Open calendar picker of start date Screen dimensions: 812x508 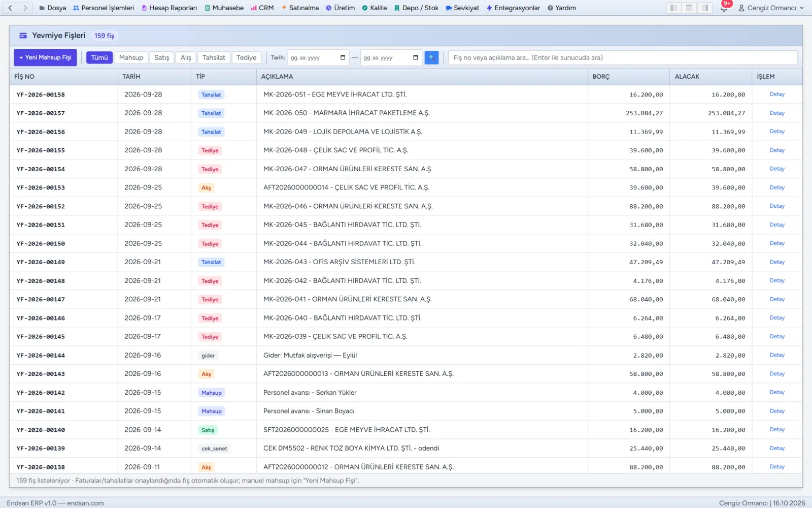click(343, 57)
